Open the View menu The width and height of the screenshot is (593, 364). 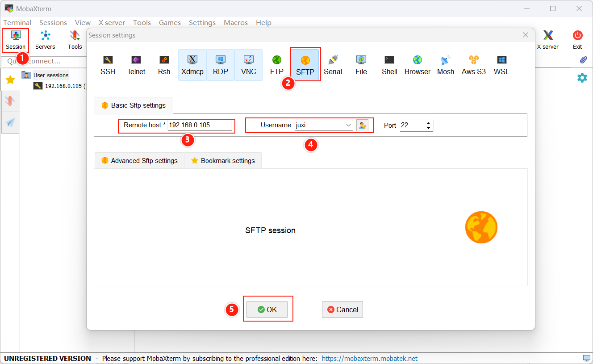point(83,22)
